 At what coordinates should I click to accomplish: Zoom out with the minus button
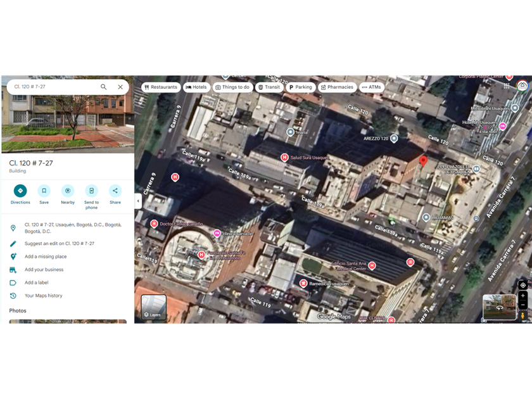(523, 305)
